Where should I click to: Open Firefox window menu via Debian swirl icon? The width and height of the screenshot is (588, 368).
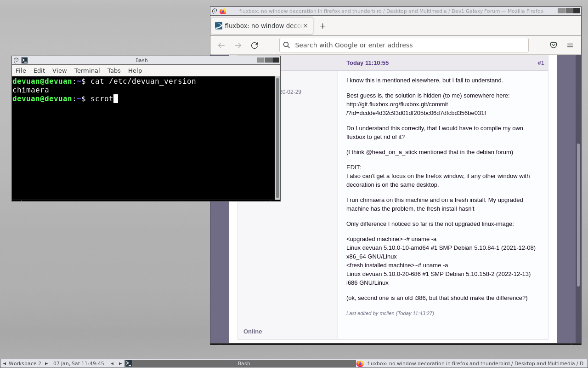215,11
